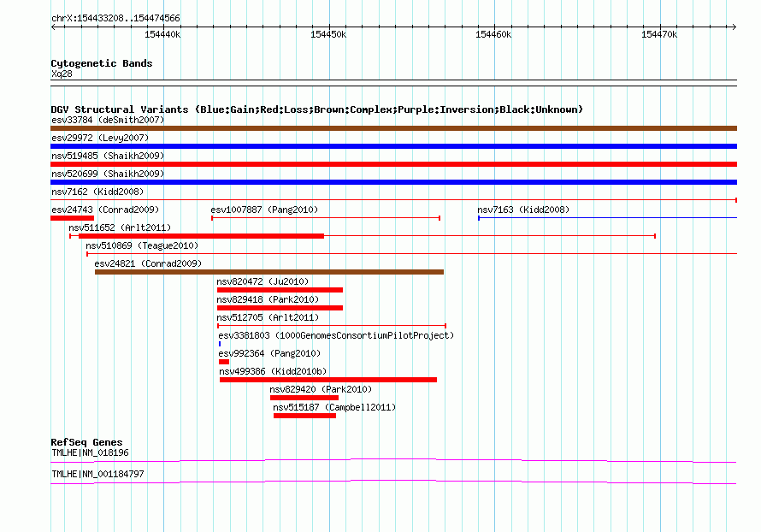Open the nsv520699 (Shaikh2009) variant label
This screenshot has height=532, width=761.
[108, 174]
